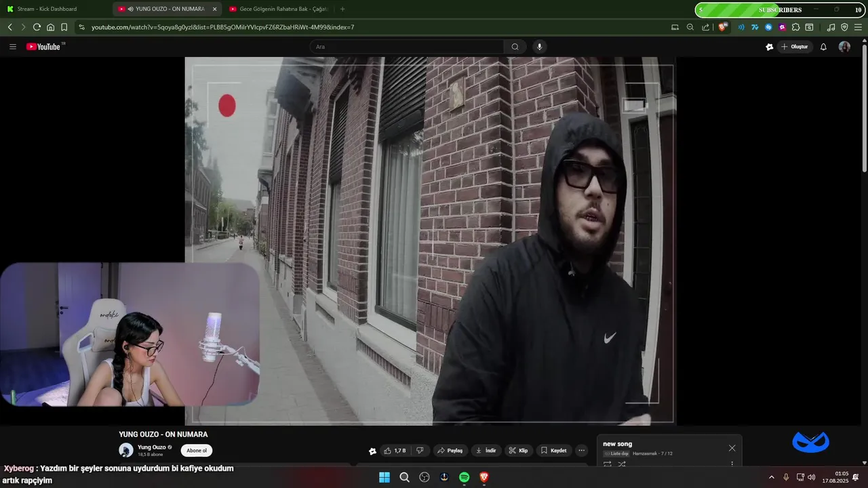Bookmark this page using the bookmark icon
Screen dimensions: 868x488
tap(64, 27)
